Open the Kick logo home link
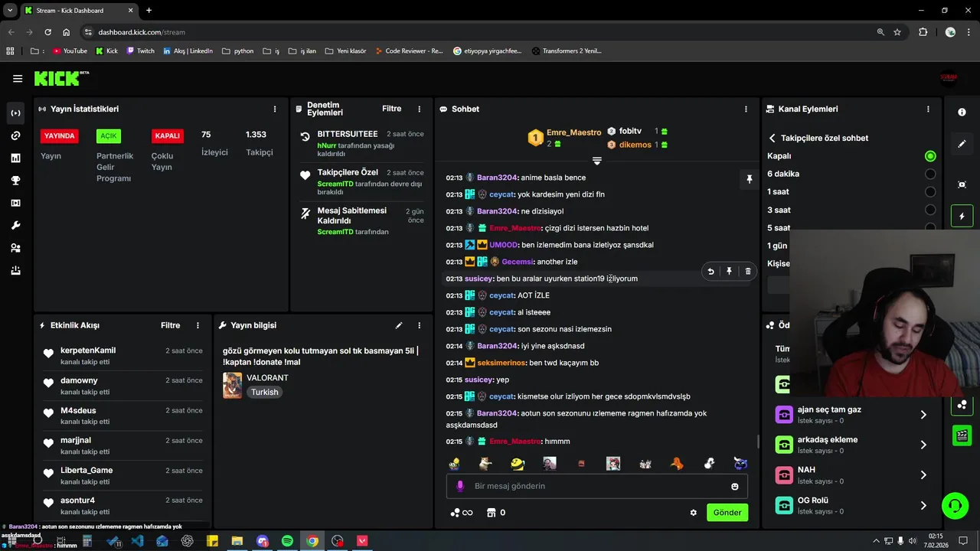 tap(61, 78)
